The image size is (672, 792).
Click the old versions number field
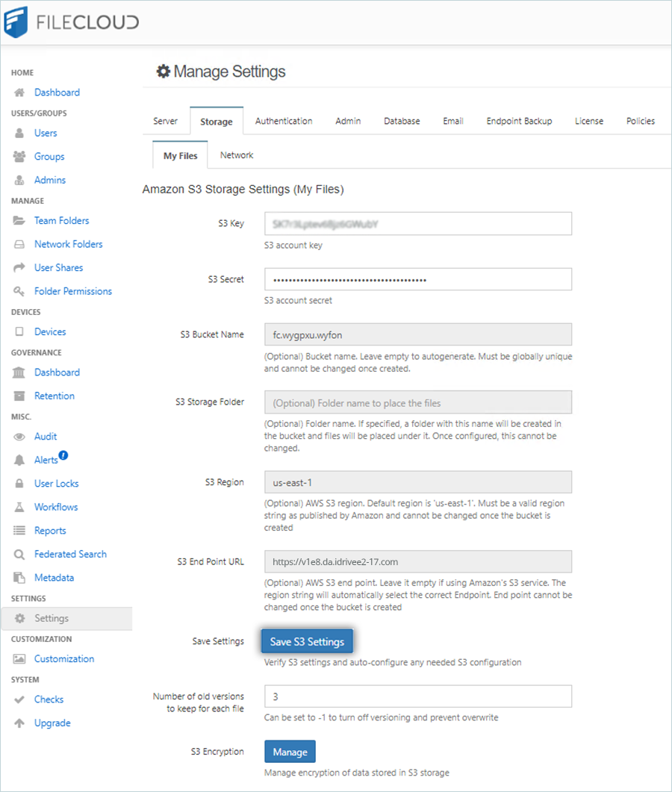(x=418, y=696)
